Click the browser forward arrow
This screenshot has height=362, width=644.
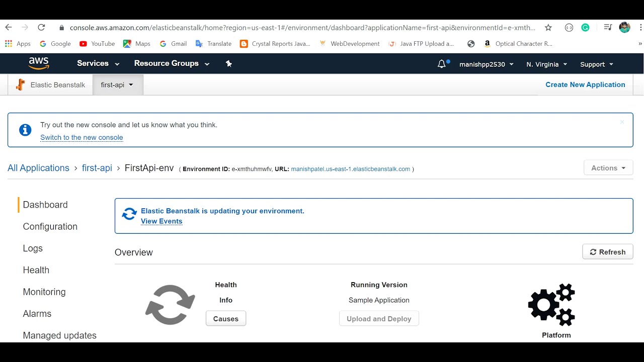tap(25, 28)
